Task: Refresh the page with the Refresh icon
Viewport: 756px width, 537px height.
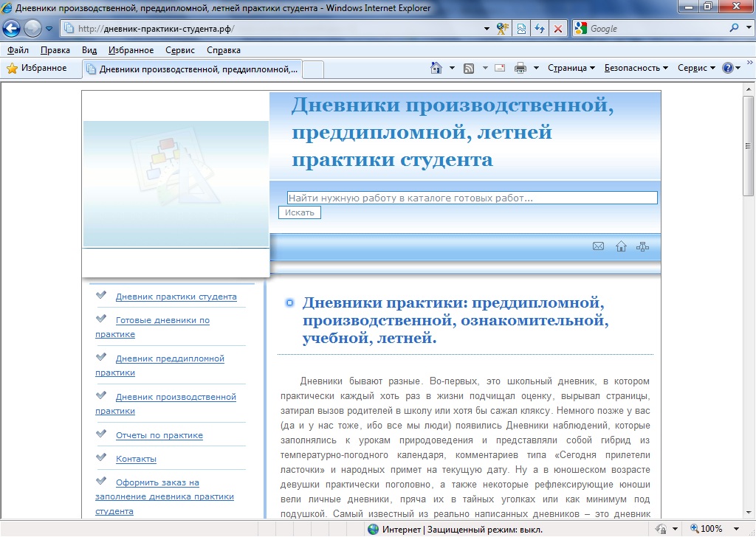Action: pyautogui.click(x=540, y=29)
